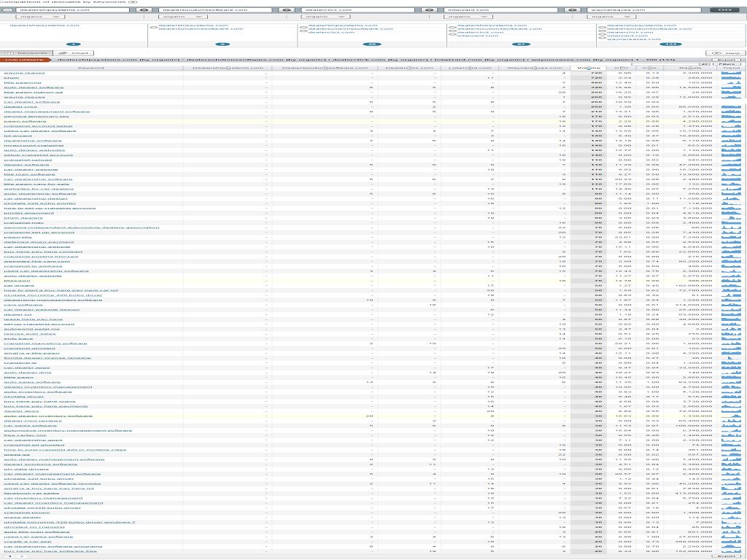747x560 pixels.
Task: Open the auto dealer software keyword link
Action: pos(34,87)
